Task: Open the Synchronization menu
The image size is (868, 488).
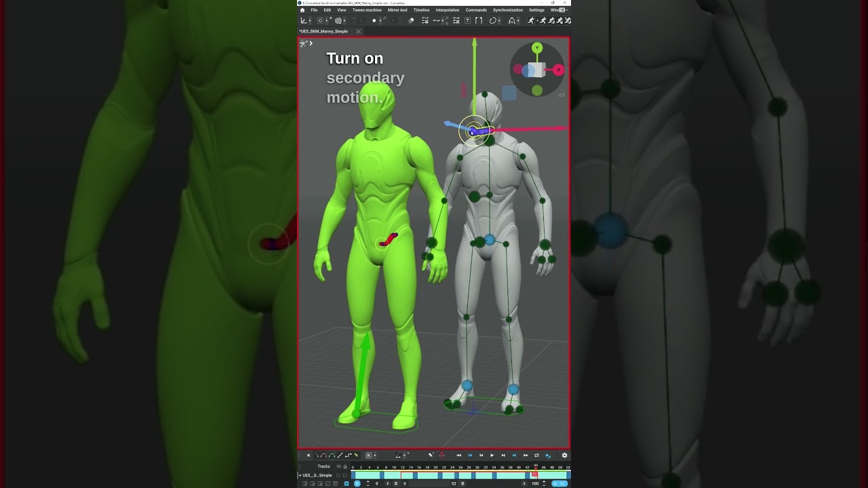Action: (508, 10)
